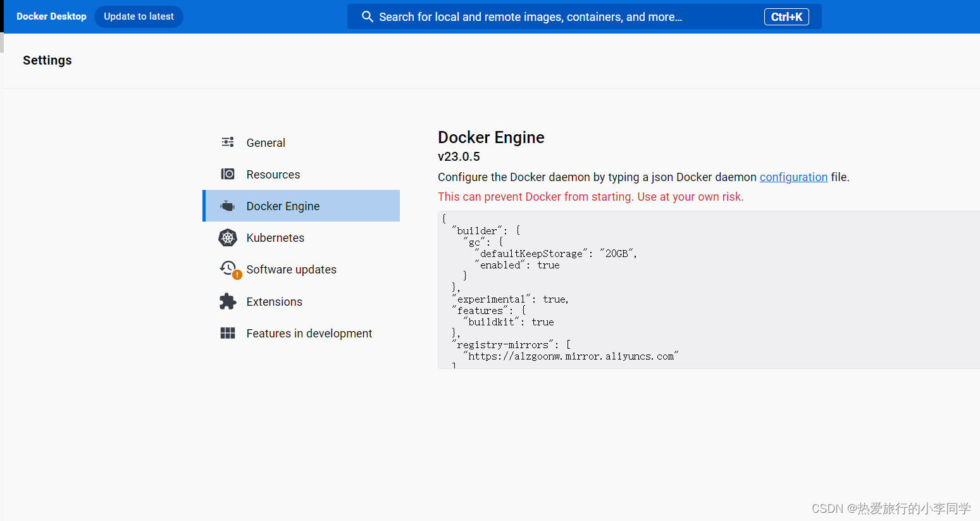The image size is (980, 521).
Task: Open the Resources settings section
Action: tap(301, 174)
